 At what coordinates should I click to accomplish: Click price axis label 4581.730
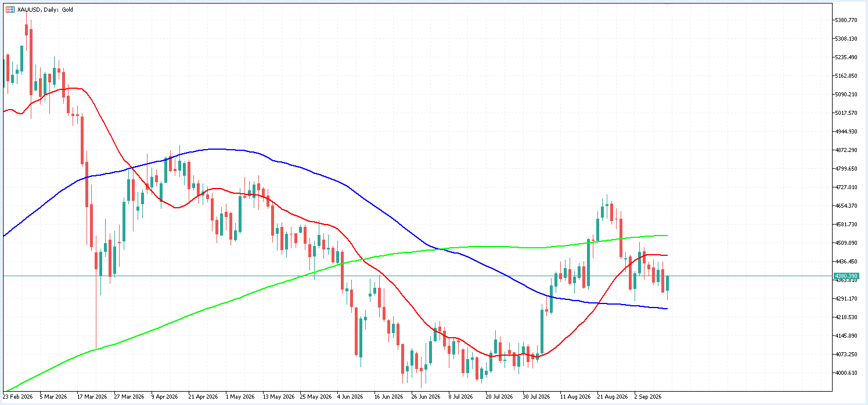[846, 225]
